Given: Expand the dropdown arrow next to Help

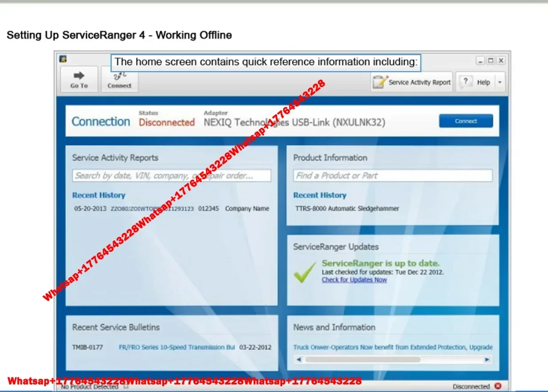Looking at the screenshot, I should point(500,82).
